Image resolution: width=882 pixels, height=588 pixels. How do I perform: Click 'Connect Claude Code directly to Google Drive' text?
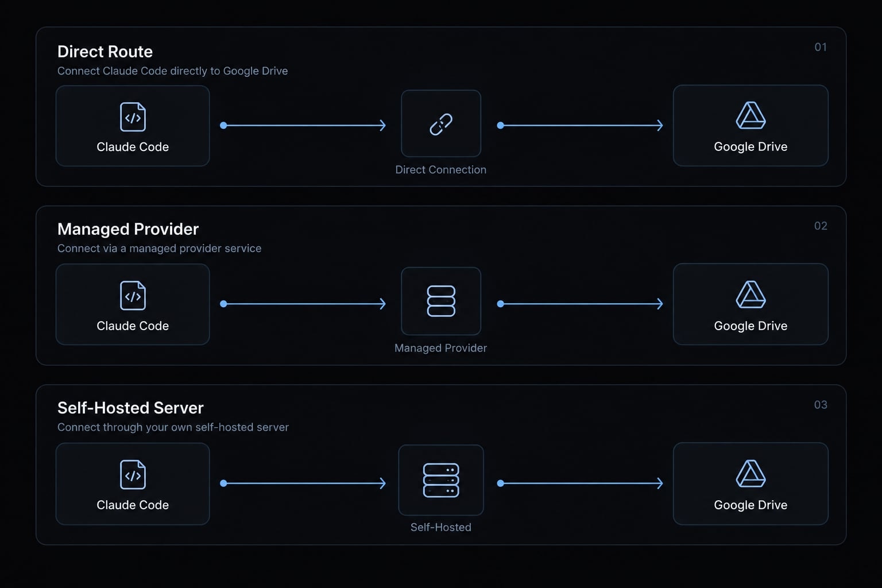(x=172, y=71)
